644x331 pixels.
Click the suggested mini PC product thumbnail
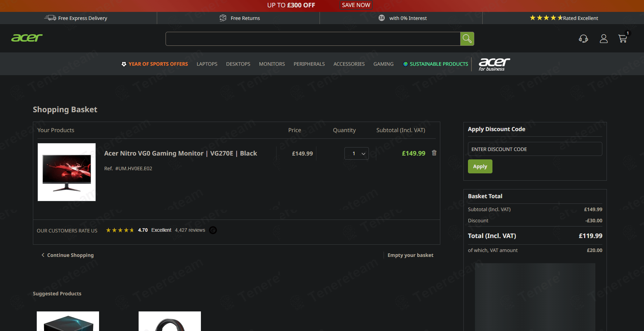click(x=68, y=321)
